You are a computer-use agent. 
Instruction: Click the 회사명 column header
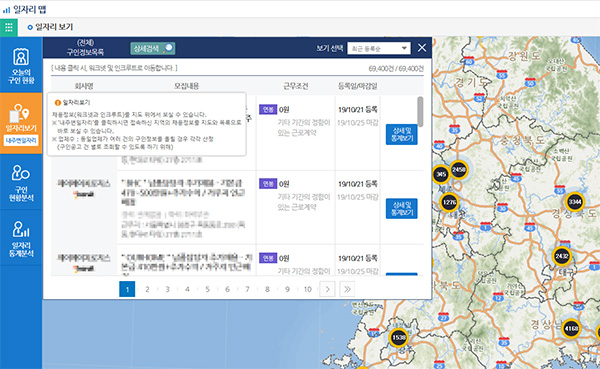coord(84,86)
